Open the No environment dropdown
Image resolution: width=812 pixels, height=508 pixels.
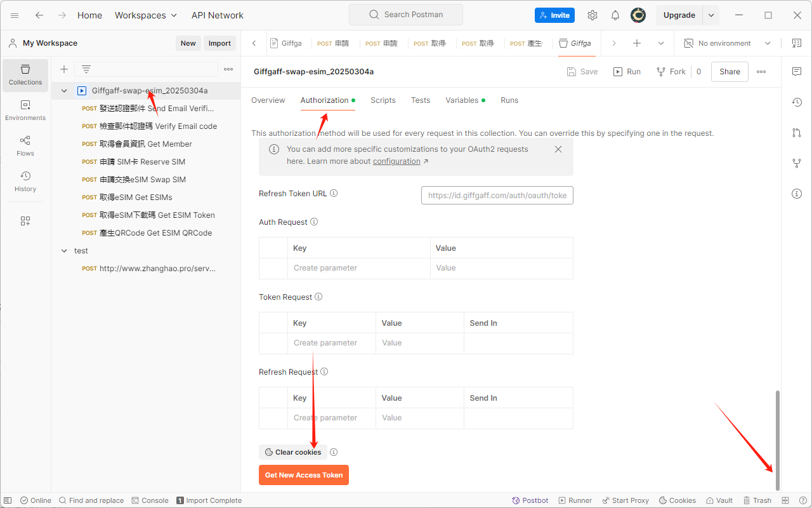pyautogui.click(x=727, y=43)
